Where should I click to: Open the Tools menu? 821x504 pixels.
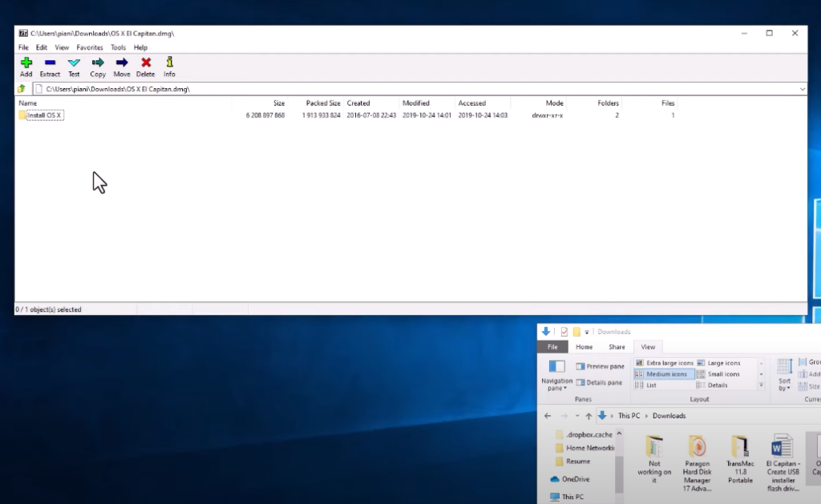coord(118,47)
